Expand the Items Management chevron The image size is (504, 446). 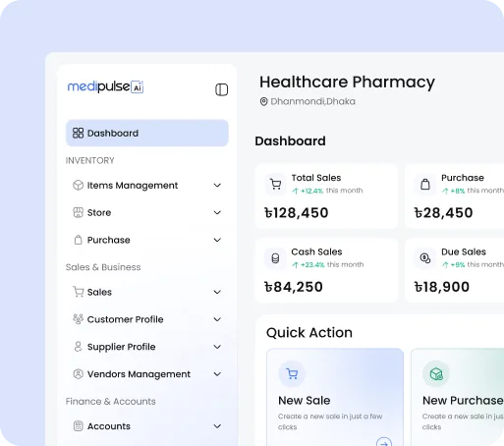[x=217, y=186]
